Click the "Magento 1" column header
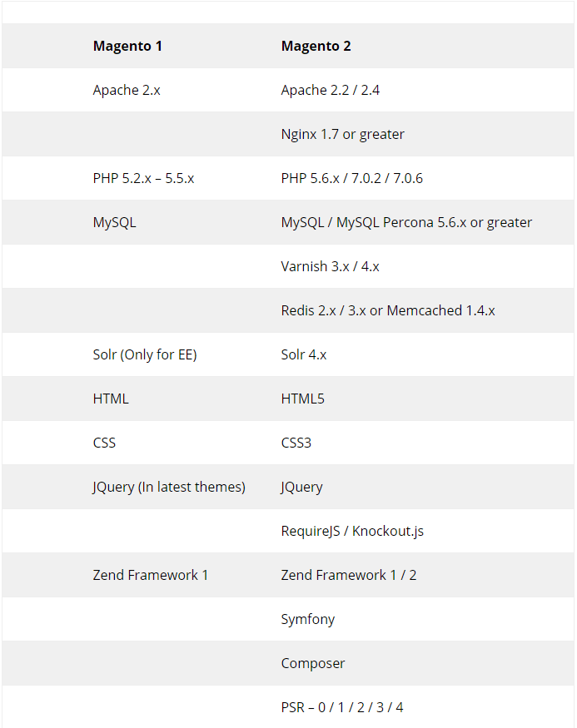The width and height of the screenshot is (577, 728). point(127,46)
